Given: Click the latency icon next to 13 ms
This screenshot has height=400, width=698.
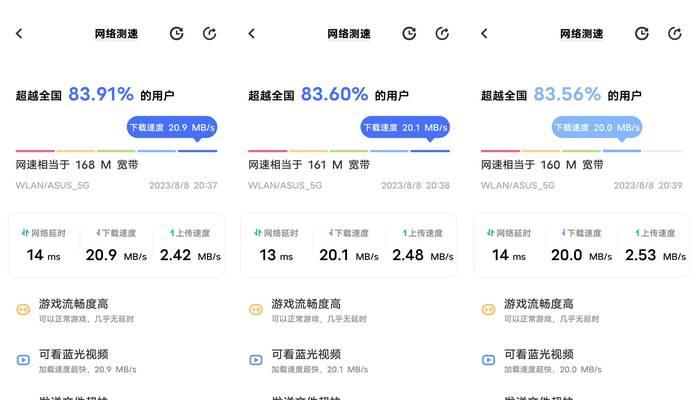Looking at the screenshot, I should (257, 233).
